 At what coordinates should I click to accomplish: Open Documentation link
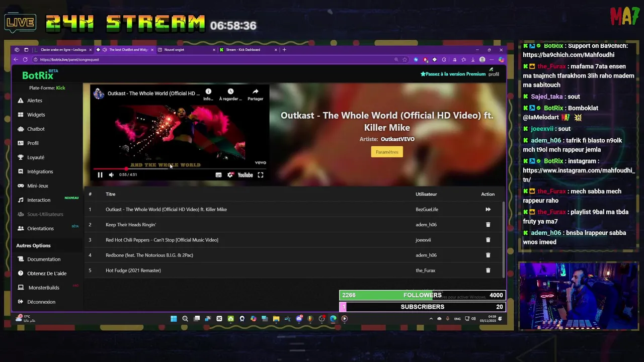pyautogui.click(x=44, y=259)
